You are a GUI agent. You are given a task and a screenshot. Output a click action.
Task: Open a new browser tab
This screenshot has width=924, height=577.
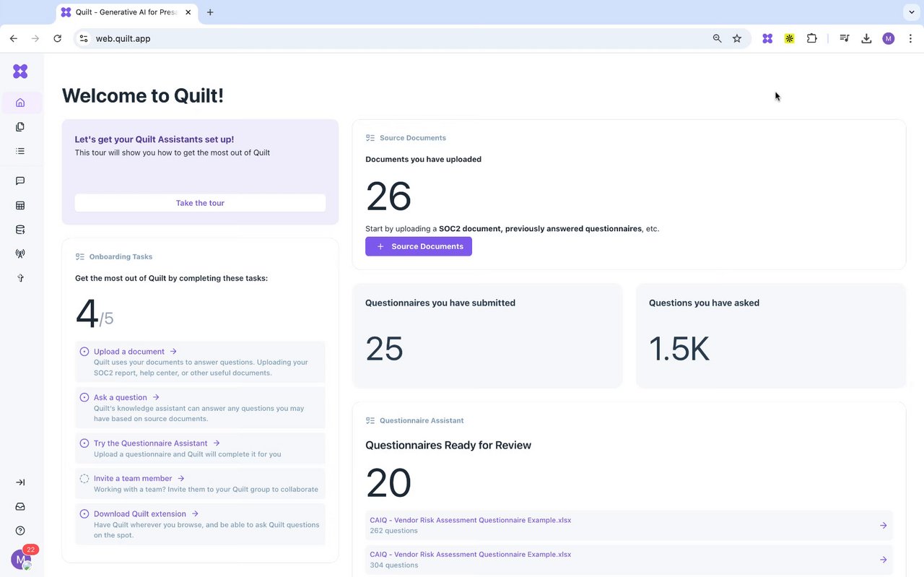[x=210, y=12]
